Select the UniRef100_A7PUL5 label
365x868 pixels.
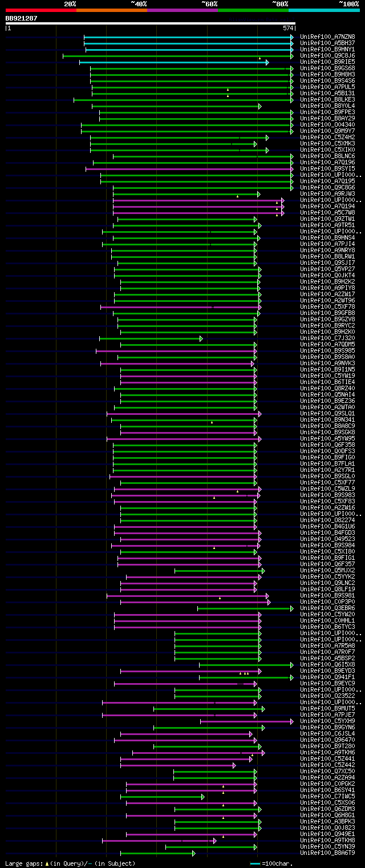tap(327, 87)
